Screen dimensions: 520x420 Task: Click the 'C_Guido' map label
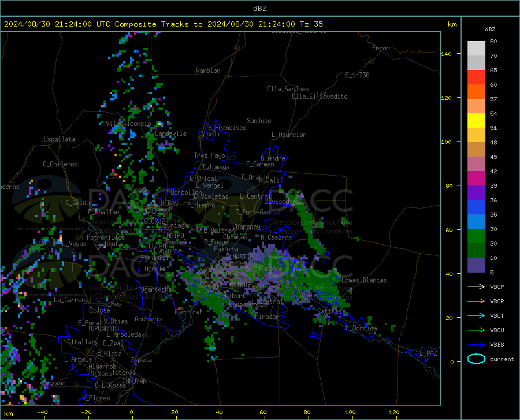[x=77, y=203]
